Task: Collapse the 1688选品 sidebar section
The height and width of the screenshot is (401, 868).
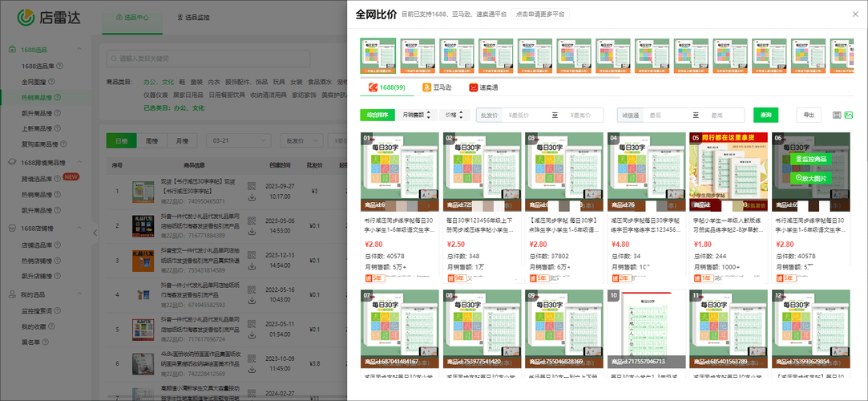Action: point(79,50)
